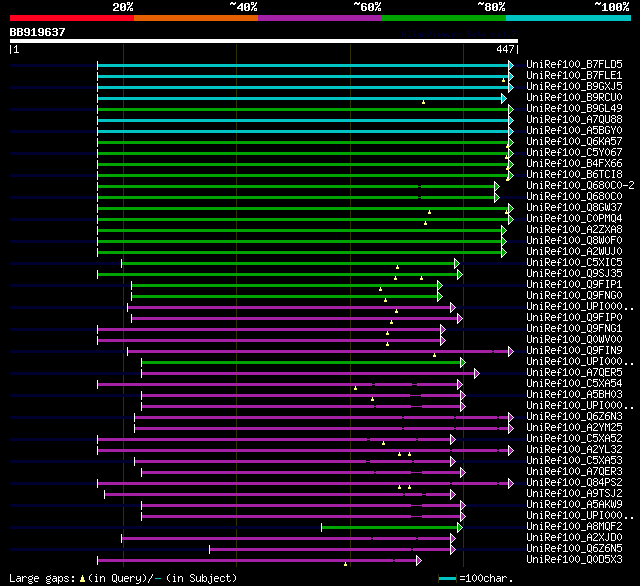Click the white query sequence bar
Viewport: 640px width, 586px height.
pyautogui.click(x=264, y=41)
